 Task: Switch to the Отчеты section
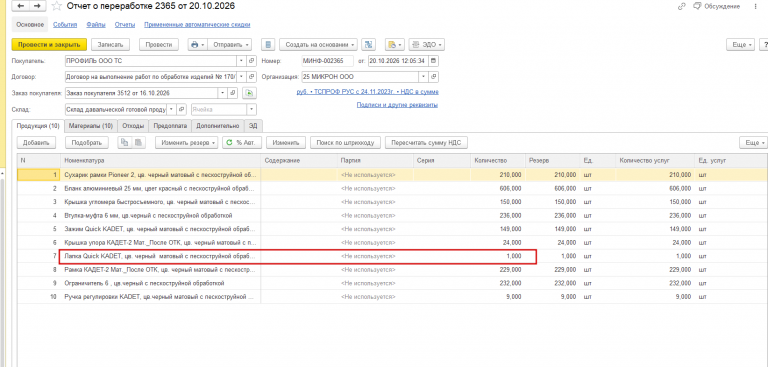(125, 24)
